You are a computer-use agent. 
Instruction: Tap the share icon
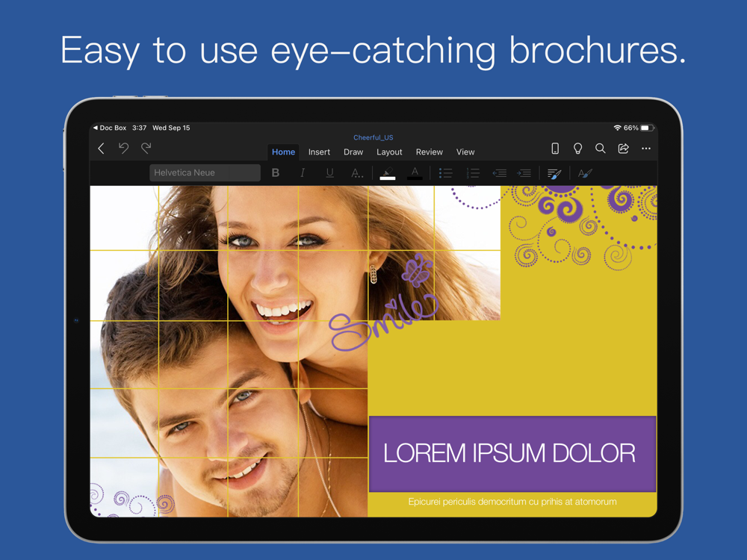pos(623,149)
